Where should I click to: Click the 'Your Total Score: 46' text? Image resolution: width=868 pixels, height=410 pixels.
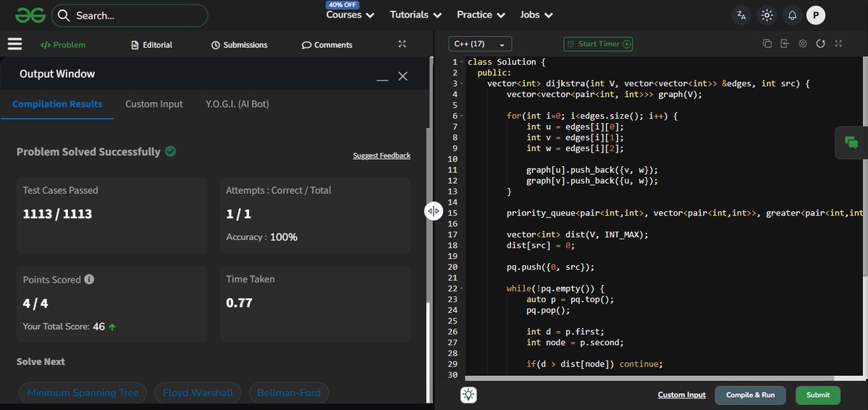64,326
